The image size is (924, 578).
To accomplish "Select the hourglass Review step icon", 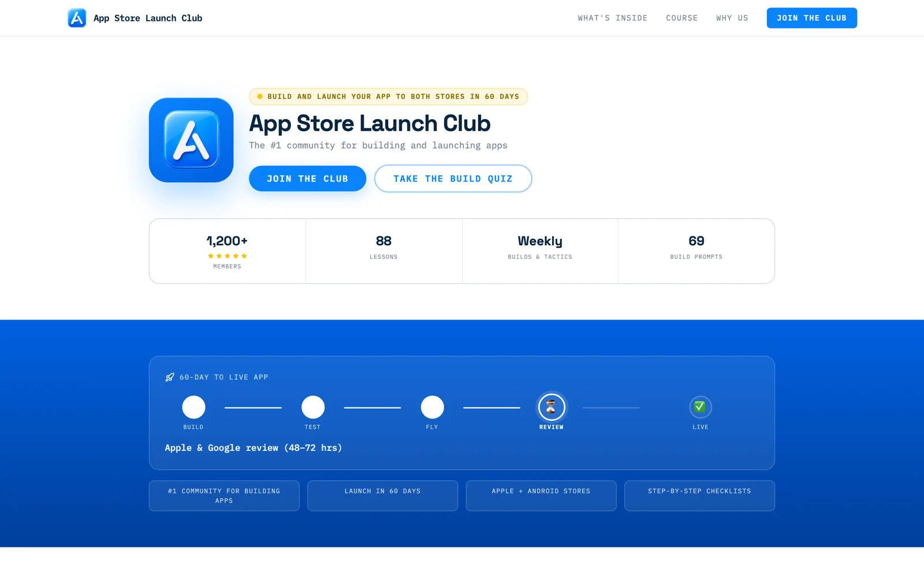I will click(x=551, y=407).
